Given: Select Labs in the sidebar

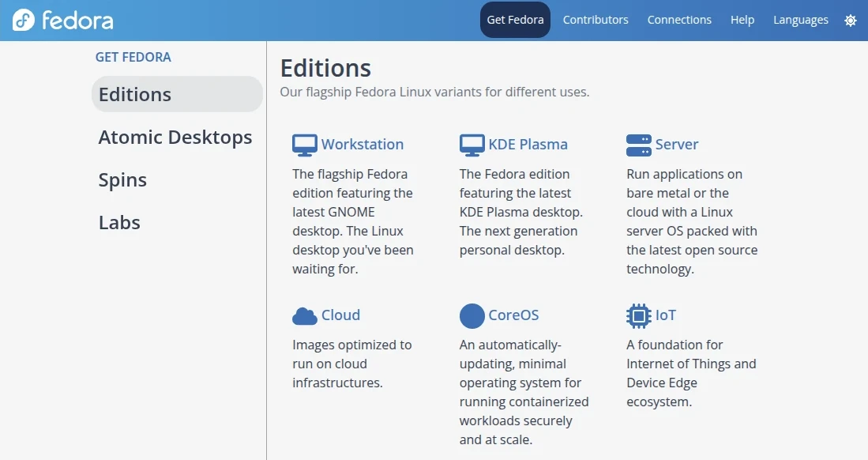Looking at the screenshot, I should [119, 222].
